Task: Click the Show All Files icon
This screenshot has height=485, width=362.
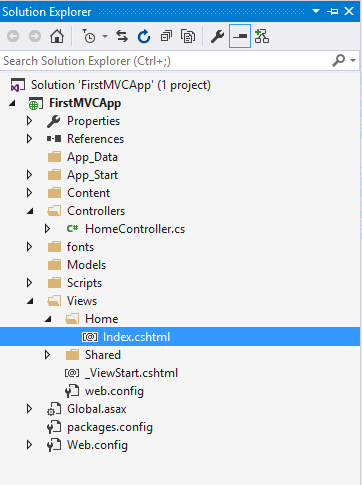Action: pos(188,36)
